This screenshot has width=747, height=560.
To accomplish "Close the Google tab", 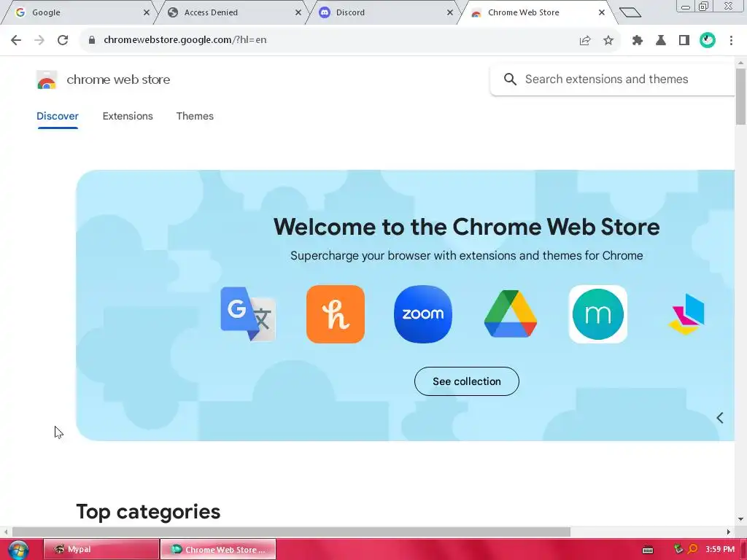I will (146, 12).
